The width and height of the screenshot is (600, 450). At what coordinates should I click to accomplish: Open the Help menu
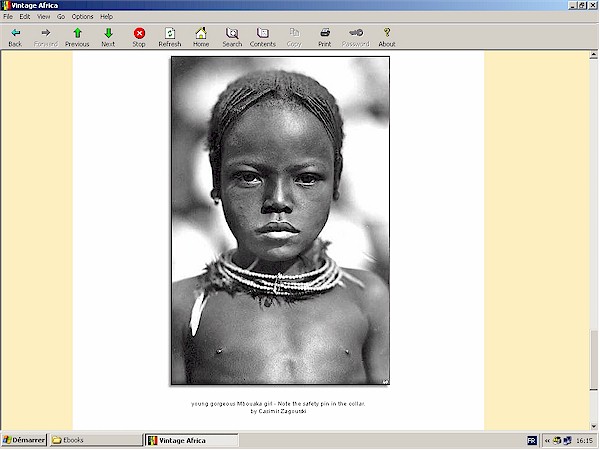106,16
